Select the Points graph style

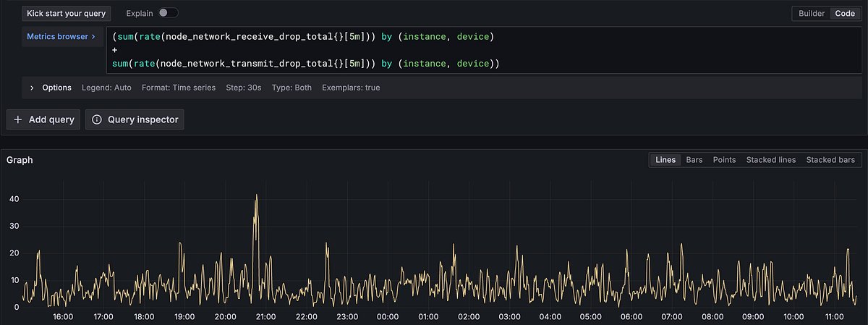coord(724,160)
